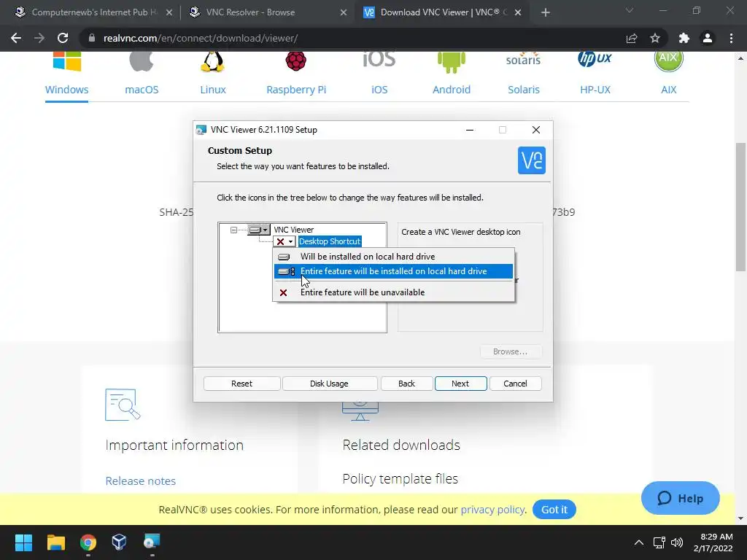Choose Will be installed on local hard drive
This screenshot has width=747, height=560.
pyautogui.click(x=393, y=257)
